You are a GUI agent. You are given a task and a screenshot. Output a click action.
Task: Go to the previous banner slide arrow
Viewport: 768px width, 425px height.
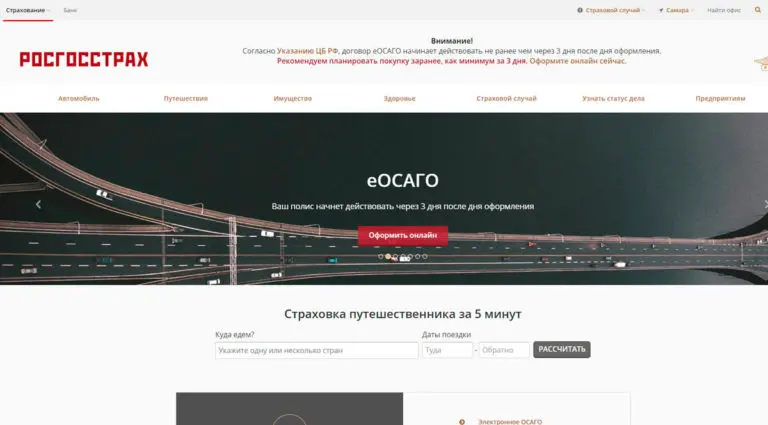click(38, 204)
